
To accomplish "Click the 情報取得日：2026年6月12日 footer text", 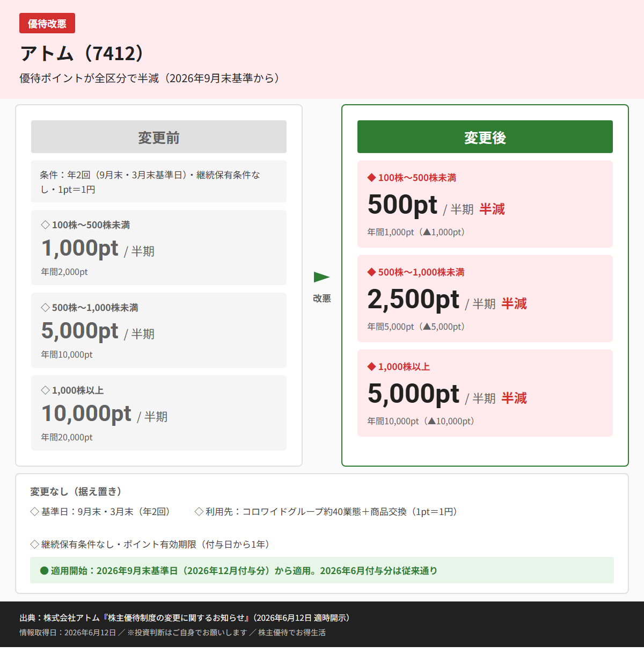I will 68,633.
